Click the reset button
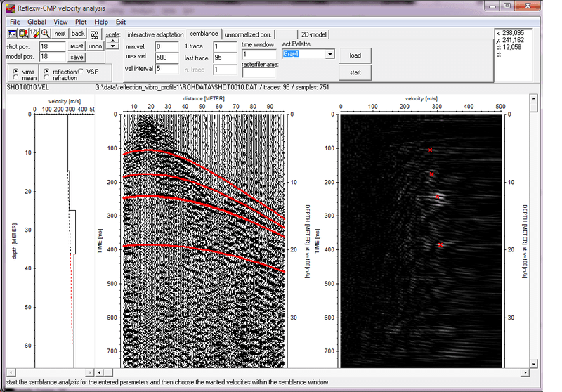Image resolution: width=562 pixels, height=392 pixels. pyautogui.click(x=77, y=46)
